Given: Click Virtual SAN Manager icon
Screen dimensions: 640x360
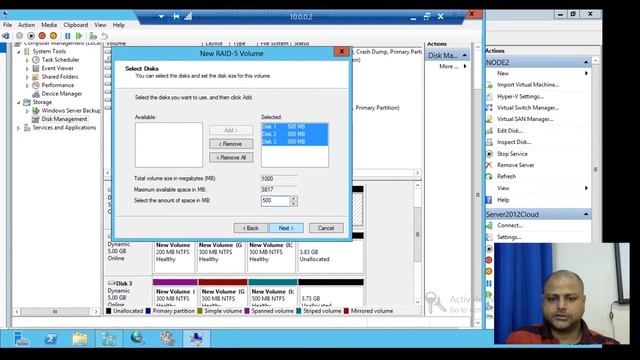Looking at the screenshot, I should tap(489, 119).
